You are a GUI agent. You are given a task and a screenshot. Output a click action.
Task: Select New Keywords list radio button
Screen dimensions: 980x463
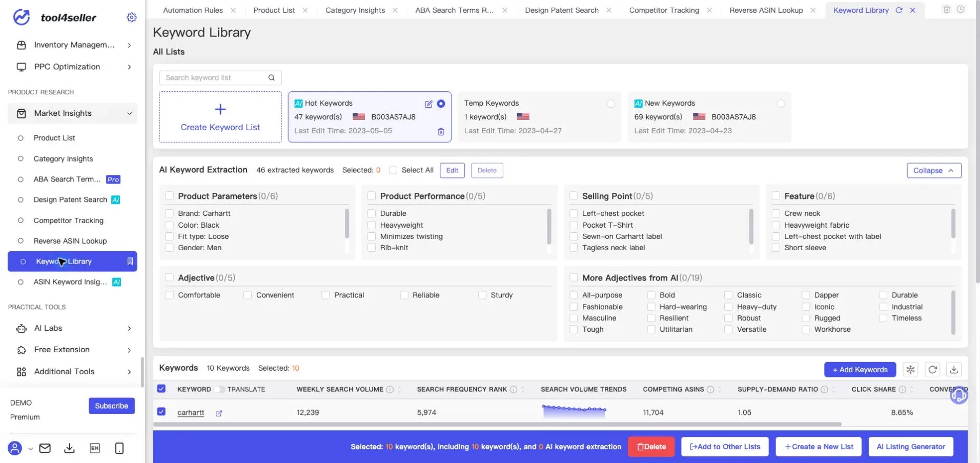click(x=781, y=104)
